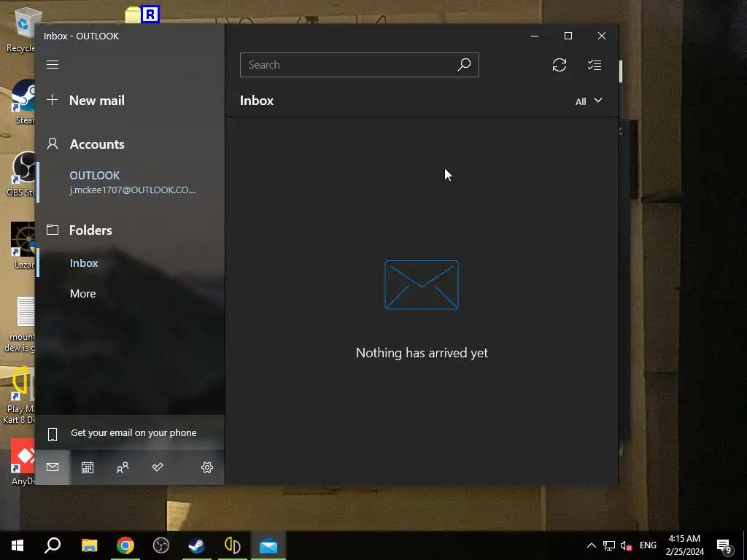Viewport: 747px width, 560px height.
Task: Open network status tray icon
Action: click(x=609, y=545)
